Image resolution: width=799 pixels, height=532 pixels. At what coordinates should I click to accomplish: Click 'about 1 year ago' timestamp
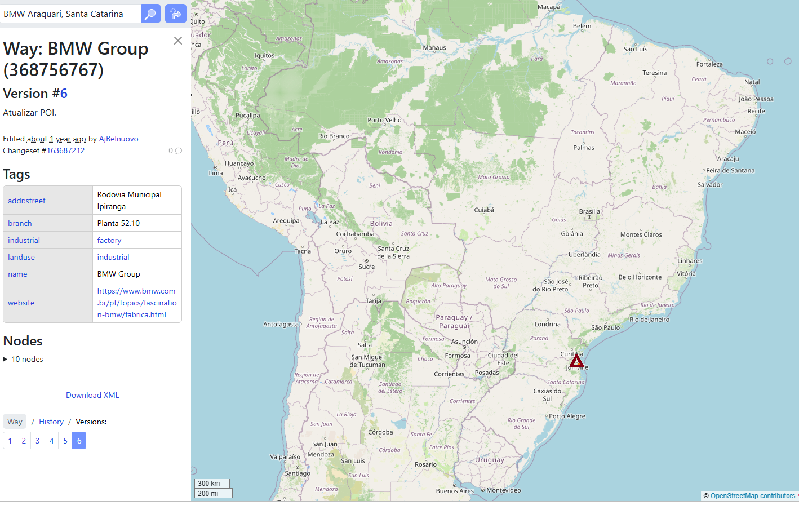pos(56,139)
